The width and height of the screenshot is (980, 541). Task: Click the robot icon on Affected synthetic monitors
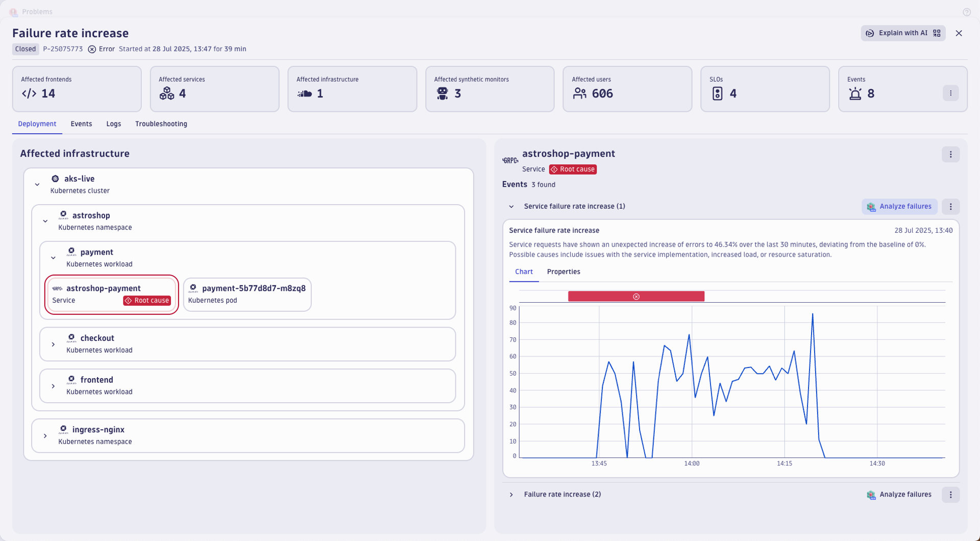click(x=443, y=93)
